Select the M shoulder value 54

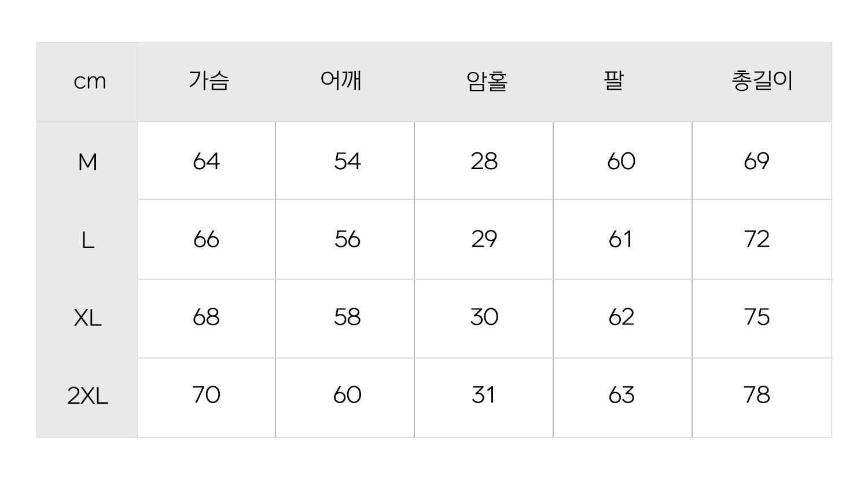coord(347,161)
